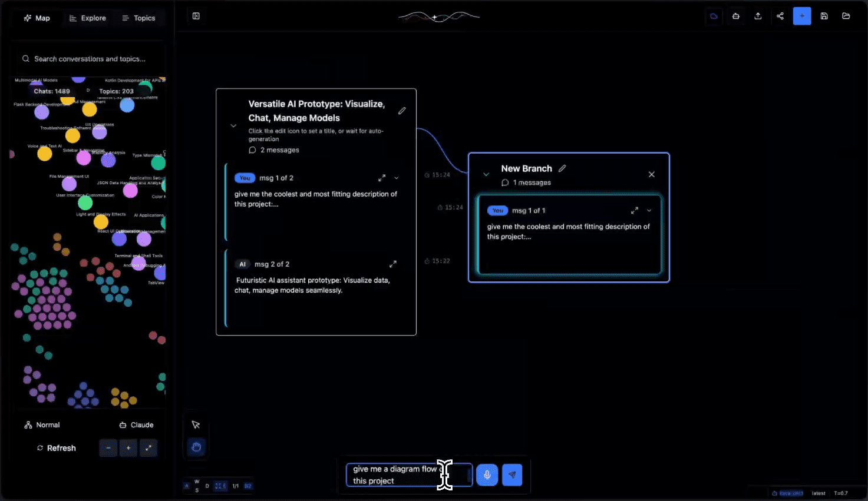Screen dimensions: 868x501
Task: Select the 'You' msg 1 of 2 message
Action: click(316, 203)
